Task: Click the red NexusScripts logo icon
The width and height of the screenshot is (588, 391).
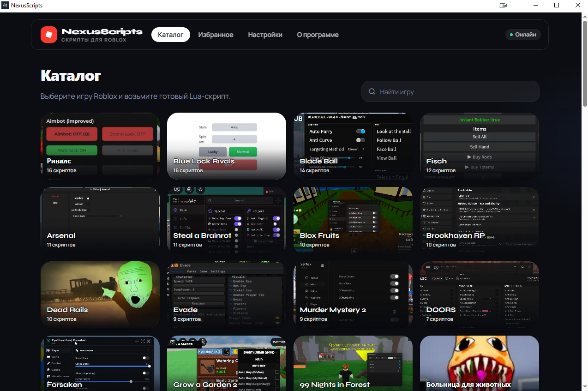Action: pos(49,35)
